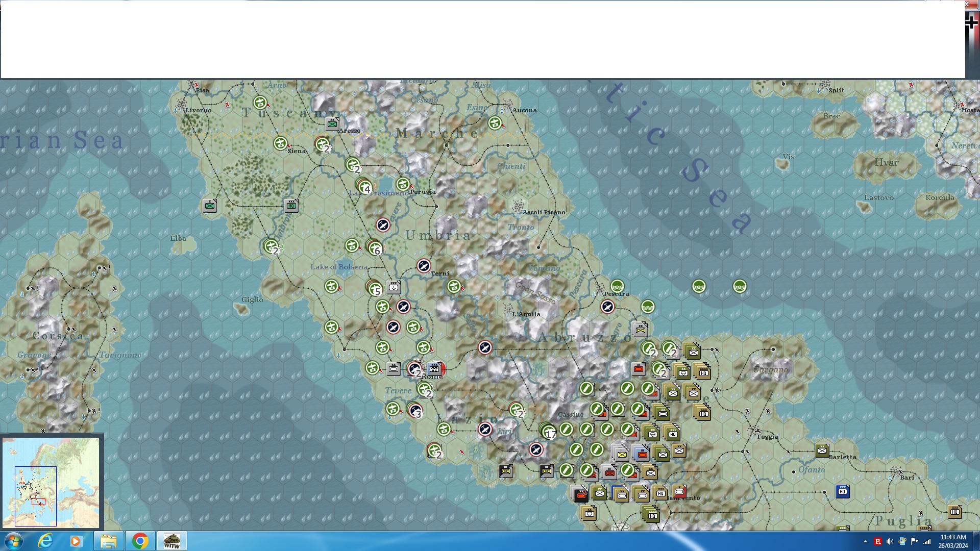Click the black armored counter on the coast
The height and width of the screenshot is (551, 980).
coord(580,494)
